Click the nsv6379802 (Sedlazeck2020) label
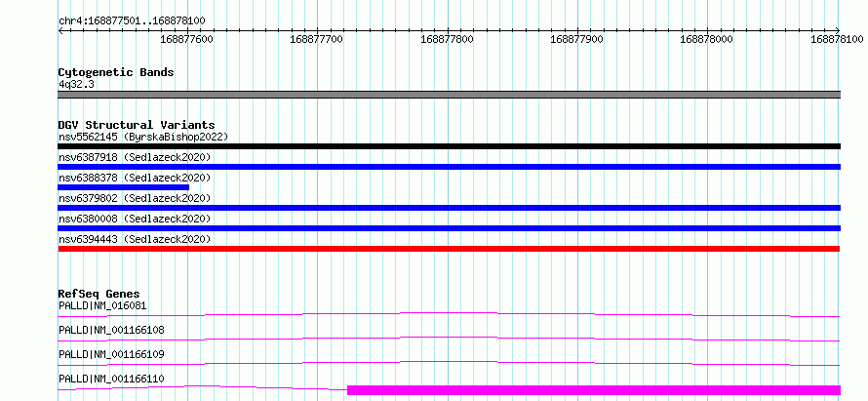 [135, 198]
